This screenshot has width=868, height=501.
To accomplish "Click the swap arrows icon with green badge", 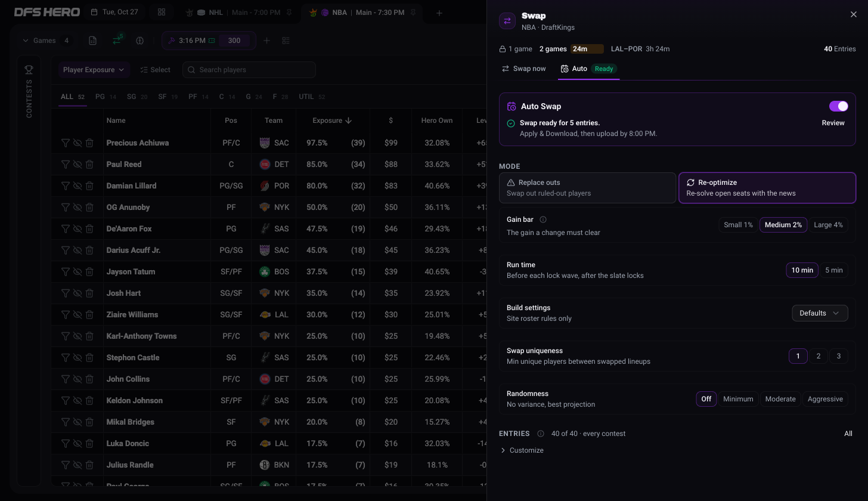I will point(117,41).
